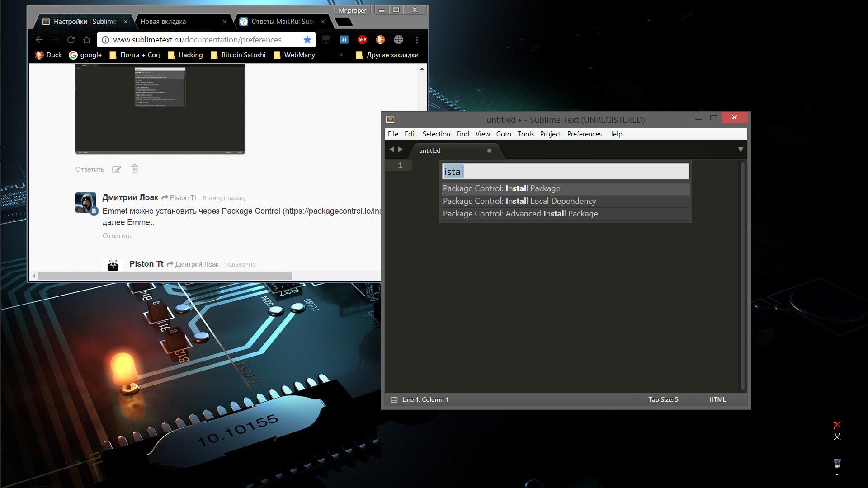
Task: Open Другие закладки folder
Action: tap(387, 55)
